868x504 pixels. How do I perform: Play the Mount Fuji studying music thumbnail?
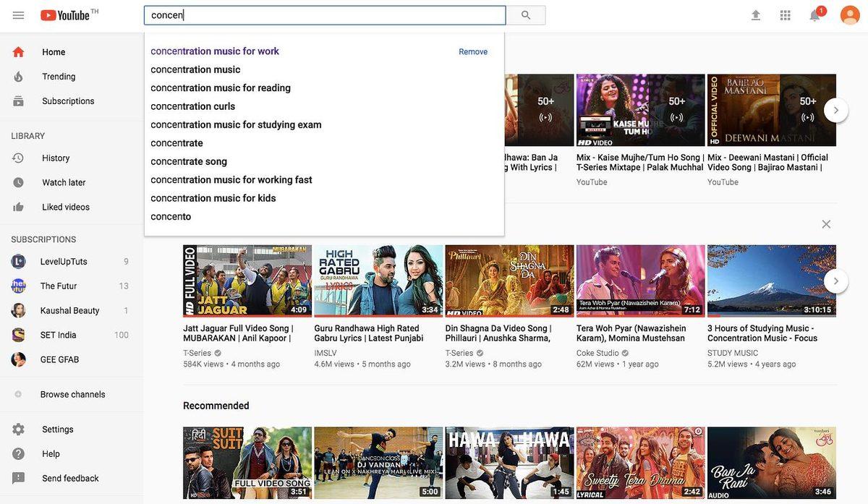pyautogui.click(x=772, y=281)
